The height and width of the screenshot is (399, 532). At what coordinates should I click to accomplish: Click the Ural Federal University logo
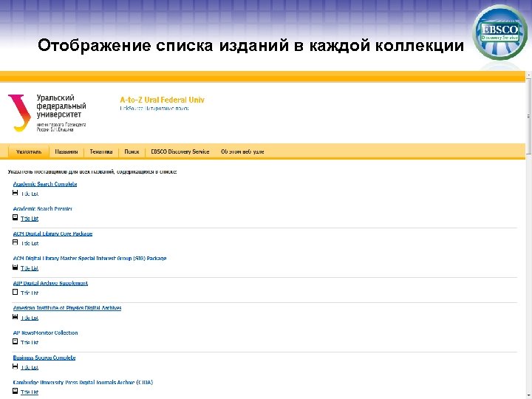pos(47,113)
